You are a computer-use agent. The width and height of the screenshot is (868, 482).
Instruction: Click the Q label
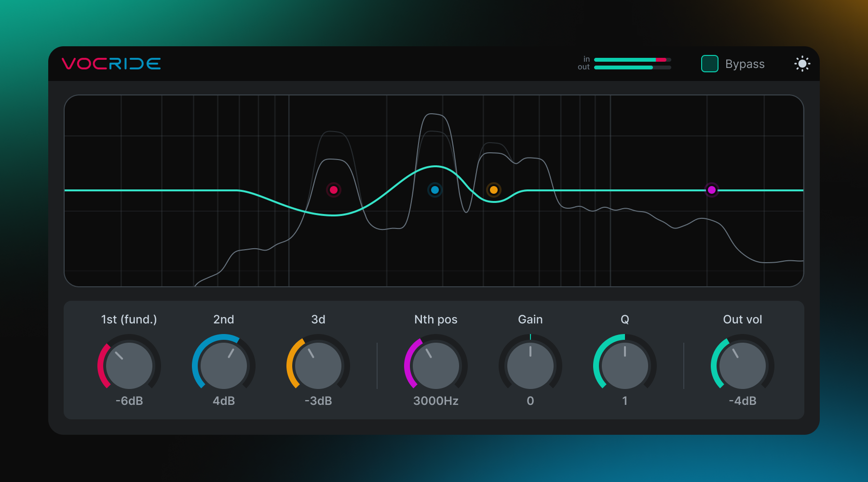(x=625, y=320)
